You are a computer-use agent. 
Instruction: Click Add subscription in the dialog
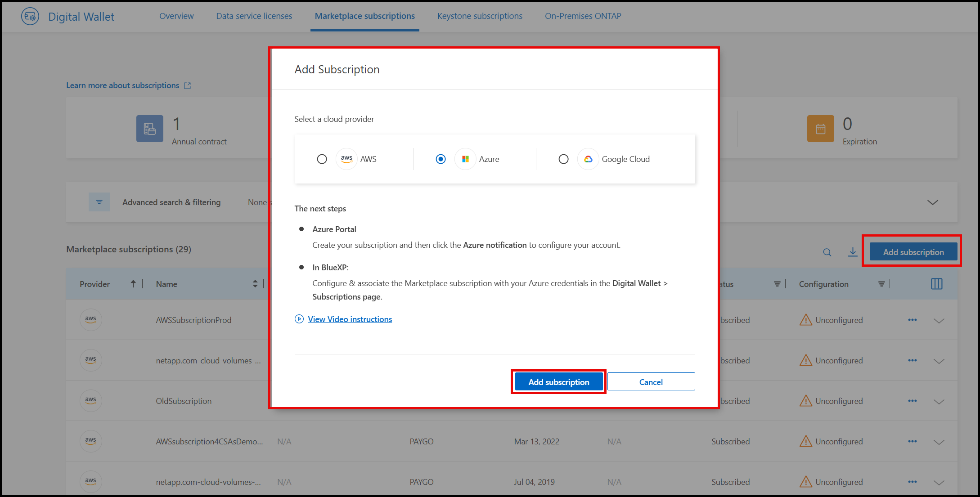pyautogui.click(x=558, y=381)
